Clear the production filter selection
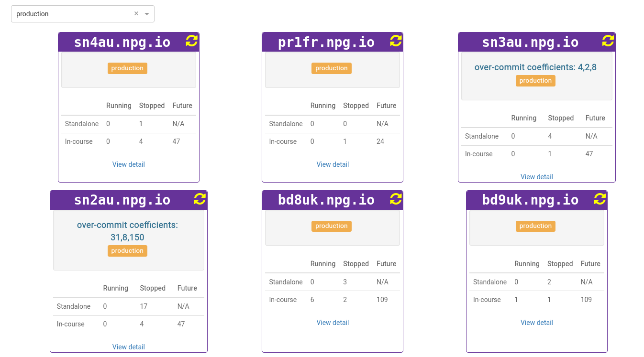Screen dimensions: 644x357 click(136, 14)
